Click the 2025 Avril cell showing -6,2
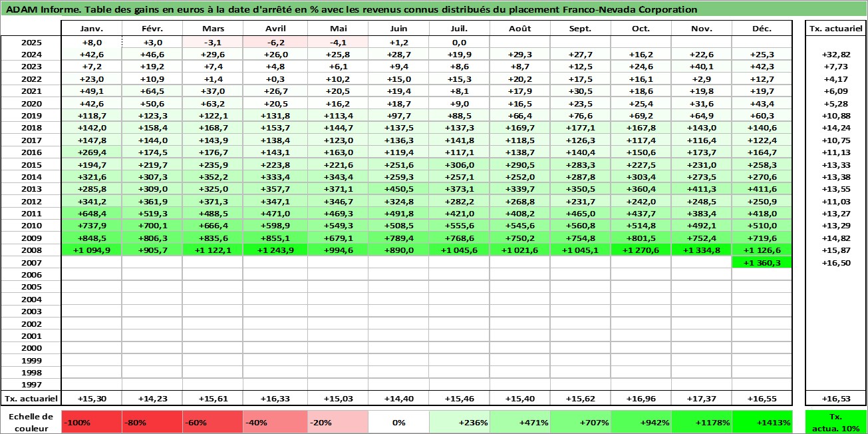This screenshot has width=868, height=434. [x=275, y=42]
